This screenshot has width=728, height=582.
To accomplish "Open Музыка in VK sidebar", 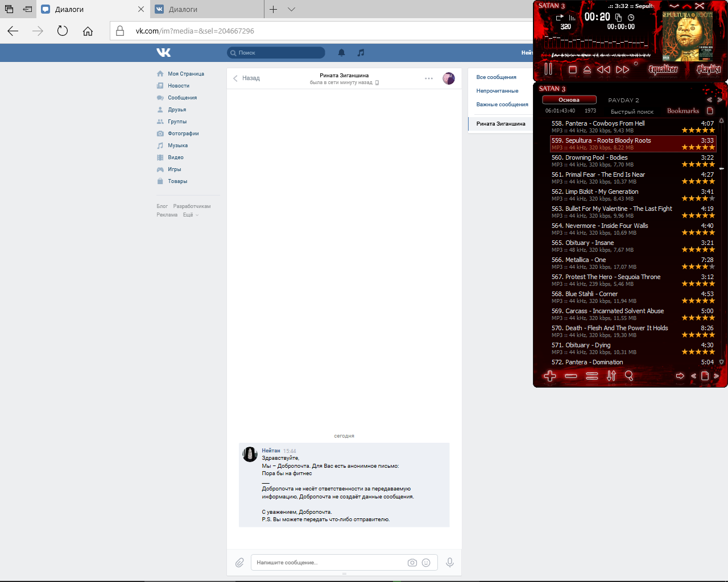I will 172,145.
